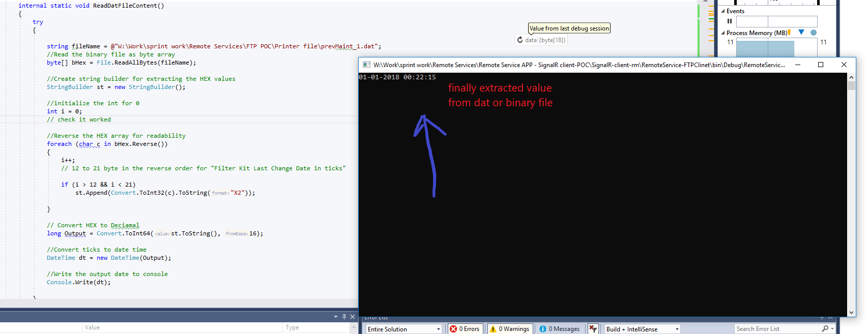Open the Entire Solution scope dropdown
Viewport: 868px width, 334px height.
pos(404,329)
